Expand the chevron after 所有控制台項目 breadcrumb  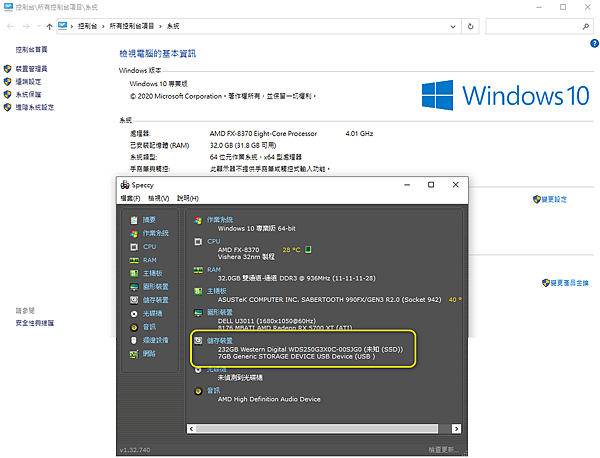click(160, 26)
